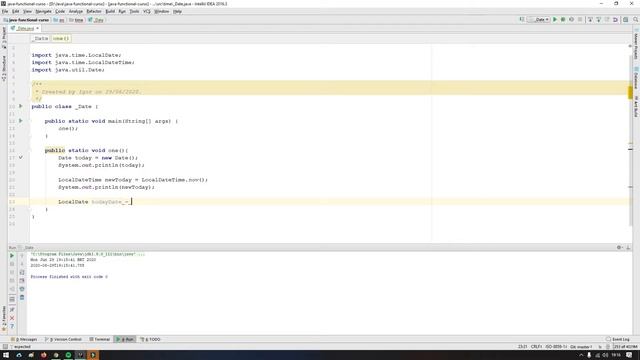Open the Navigate menu
Viewport: 640px width, 360px height.
tap(43, 11)
